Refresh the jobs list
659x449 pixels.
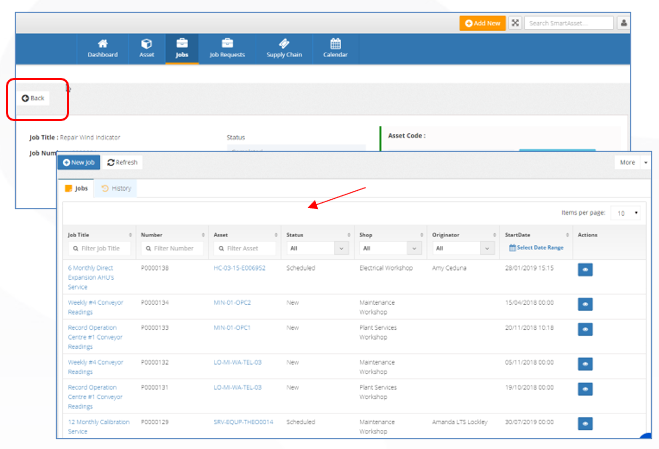point(122,162)
